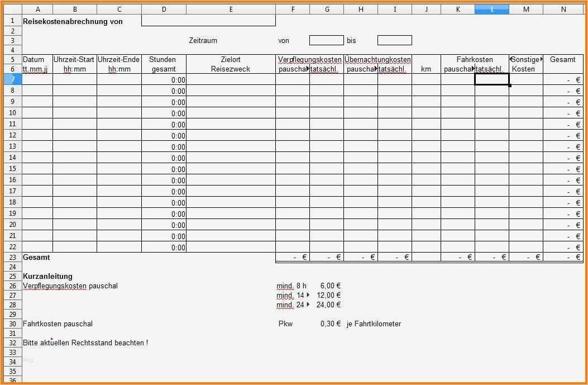This screenshot has height=385, width=588.
Task: Click the Sonstige Kosten header cell
Action: tap(526, 64)
